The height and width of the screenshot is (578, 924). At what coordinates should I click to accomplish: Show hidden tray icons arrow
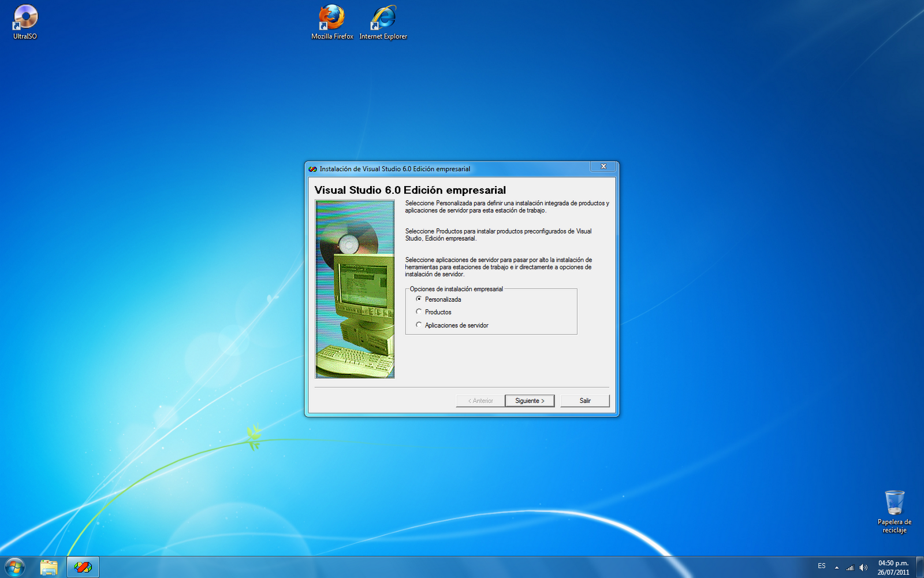point(836,568)
